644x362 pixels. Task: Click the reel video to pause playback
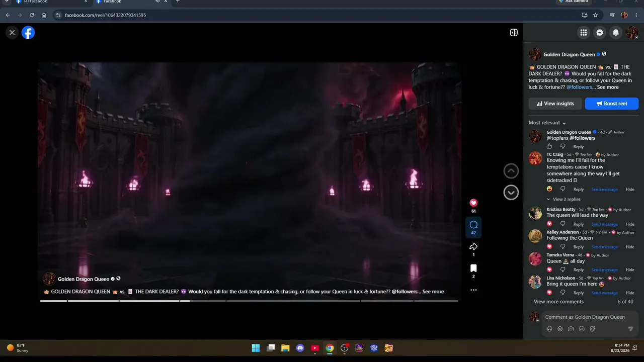click(250, 181)
